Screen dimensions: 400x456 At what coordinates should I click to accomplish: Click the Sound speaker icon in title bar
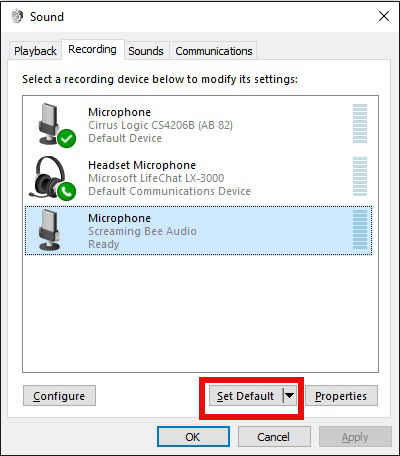tap(17, 16)
